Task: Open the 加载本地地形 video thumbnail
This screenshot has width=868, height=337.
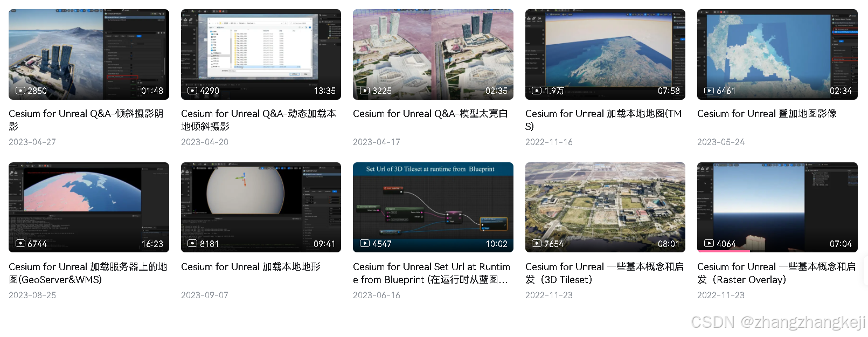Action: (x=261, y=207)
